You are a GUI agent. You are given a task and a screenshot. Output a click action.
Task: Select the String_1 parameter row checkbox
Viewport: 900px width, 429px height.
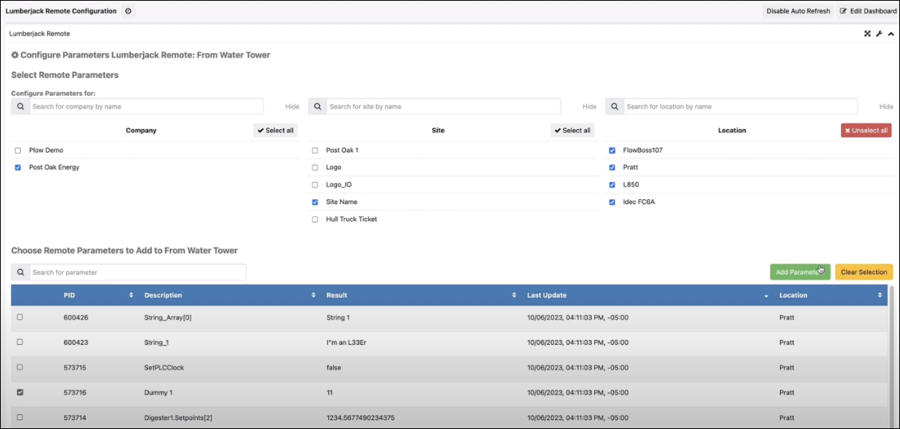pyautogui.click(x=20, y=342)
